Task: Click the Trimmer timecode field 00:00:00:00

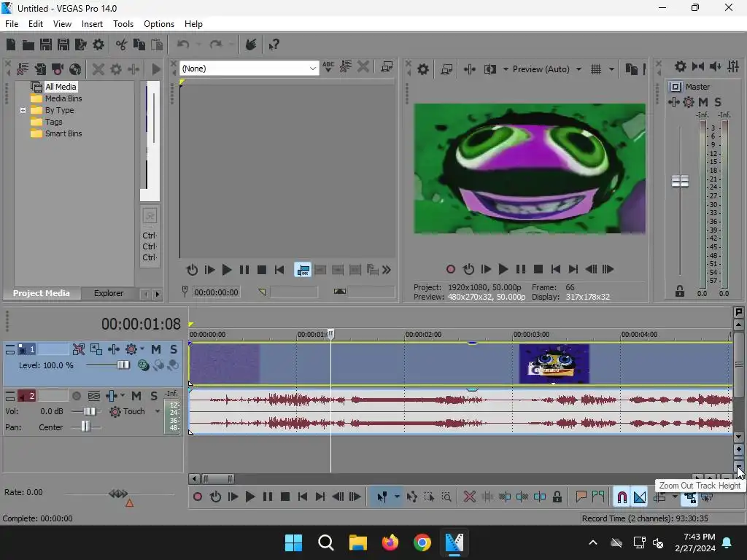Action: [216, 292]
